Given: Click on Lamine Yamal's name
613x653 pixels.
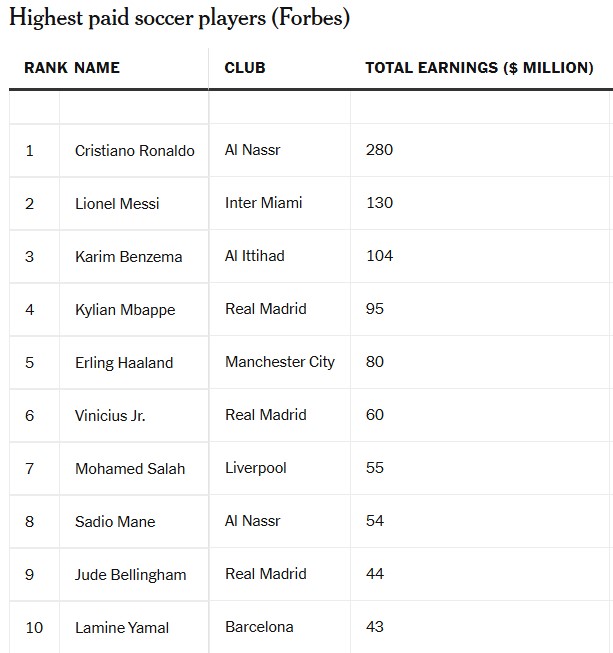Looking at the screenshot, I should point(122,628).
